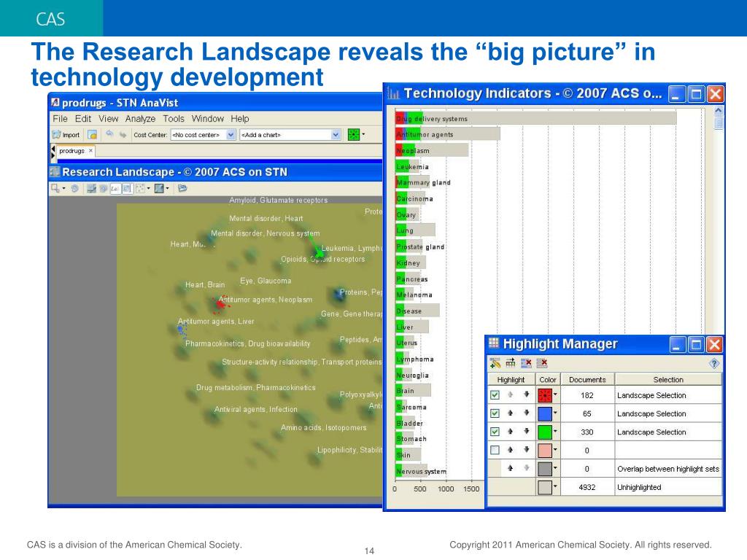Open the Add a chart dropdown
747x560 pixels.
tap(336, 135)
